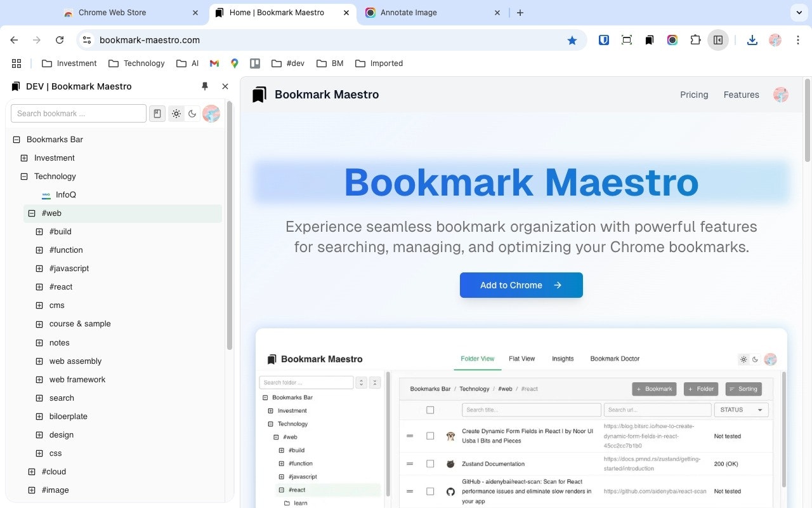
Task: Click the blue Bitwarden shield extension icon
Action: coord(603,39)
